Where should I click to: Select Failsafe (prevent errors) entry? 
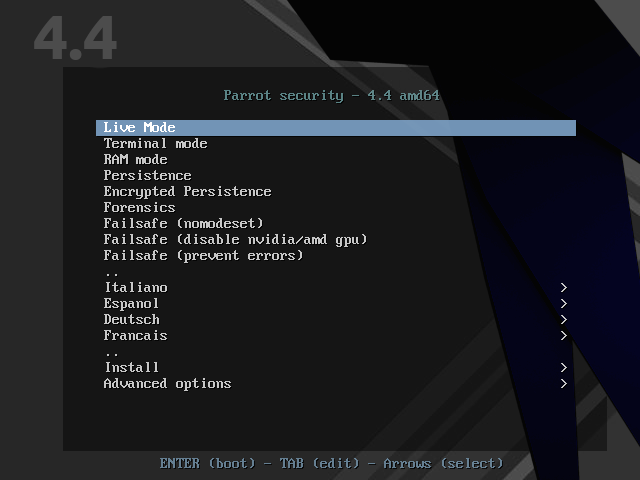[x=203, y=256]
